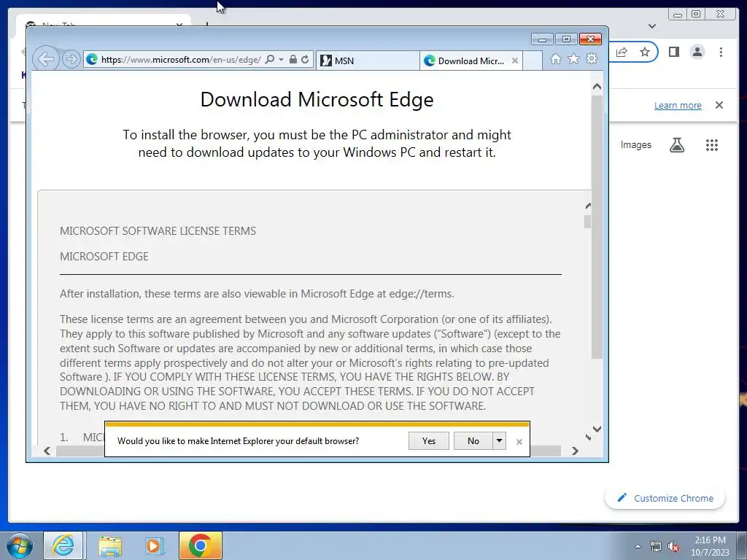Open Chrome three-dot menu

(721, 52)
